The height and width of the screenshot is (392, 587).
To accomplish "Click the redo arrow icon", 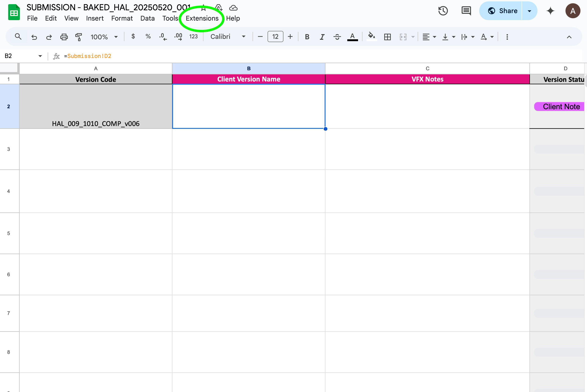I will (x=49, y=37).
